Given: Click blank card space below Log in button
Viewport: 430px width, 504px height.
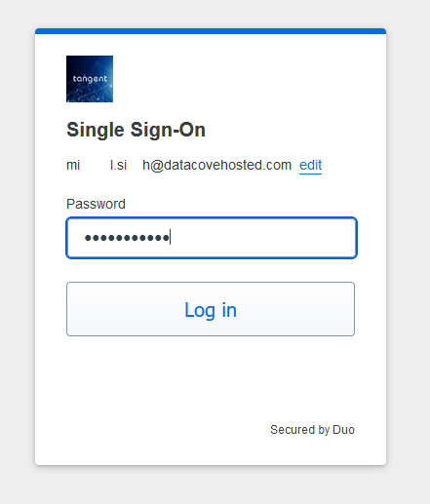Looking at the screenshot, I should pos(211,377).
